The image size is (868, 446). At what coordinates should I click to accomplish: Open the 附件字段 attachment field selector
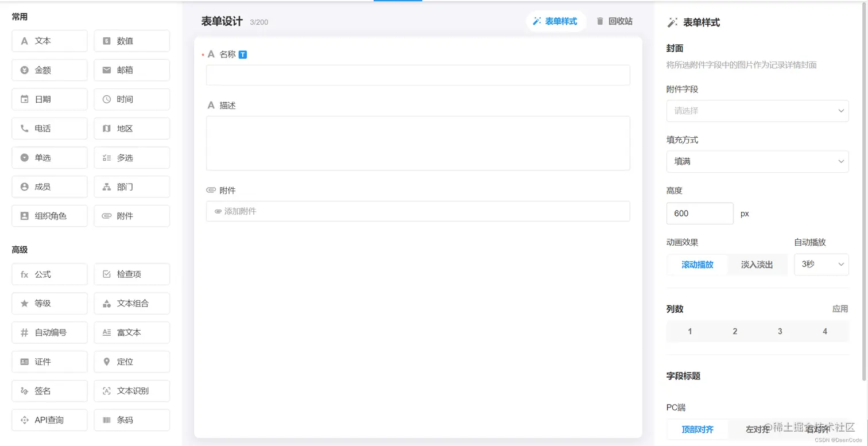coord(757,110)
